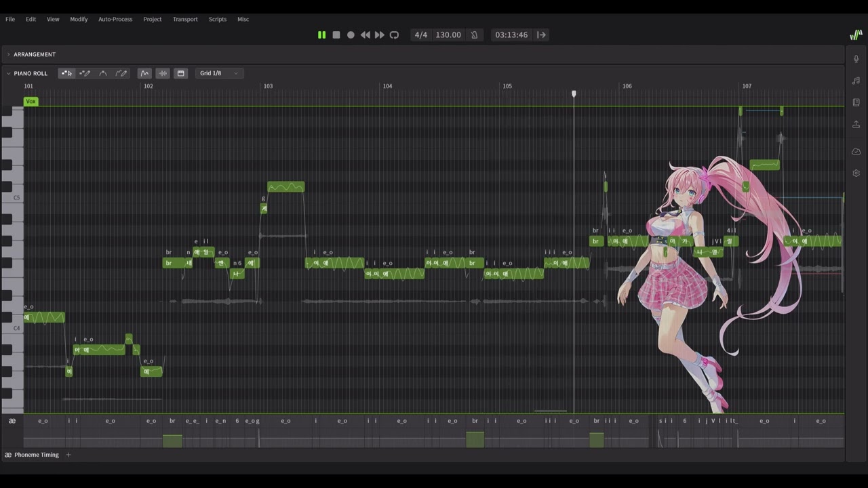Image resolution: width=868 pixels, height=488 pixels.
Task: Open the Project menu
Action: (x=153, y=19)
